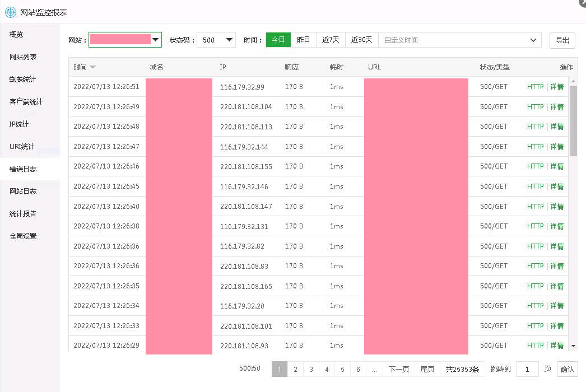
Task: Go to page 4
Action: click(x=327, y=369)
